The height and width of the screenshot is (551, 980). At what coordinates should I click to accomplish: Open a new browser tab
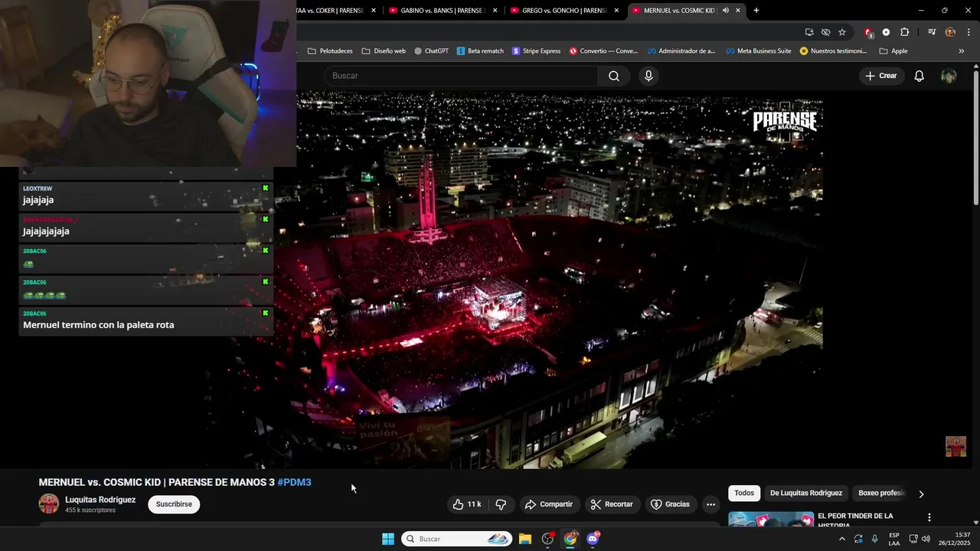[x=756, y=11]
